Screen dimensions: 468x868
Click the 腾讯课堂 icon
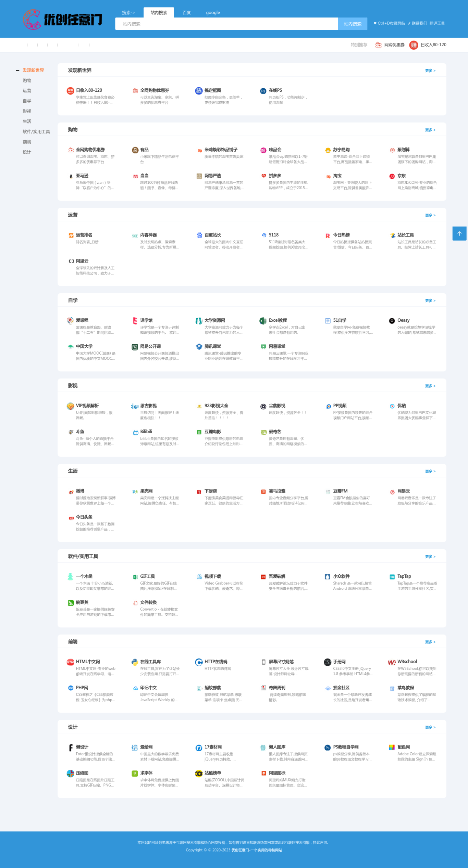click(199, 347)
